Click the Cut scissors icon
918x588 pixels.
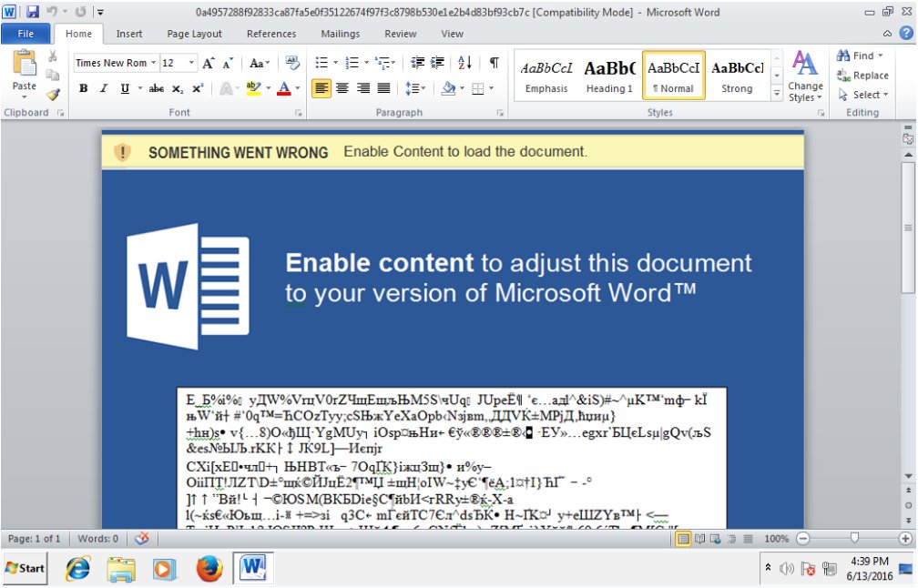coord(53,56)
